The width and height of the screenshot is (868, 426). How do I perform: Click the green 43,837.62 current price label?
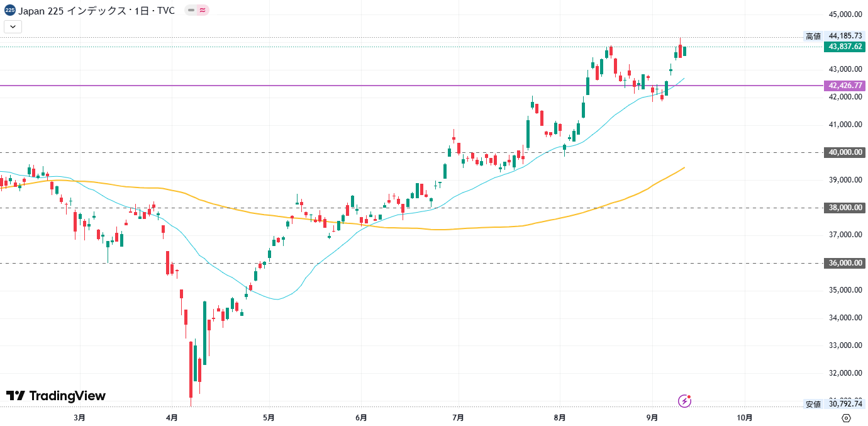pyautogui.click(x=845, y=47)
